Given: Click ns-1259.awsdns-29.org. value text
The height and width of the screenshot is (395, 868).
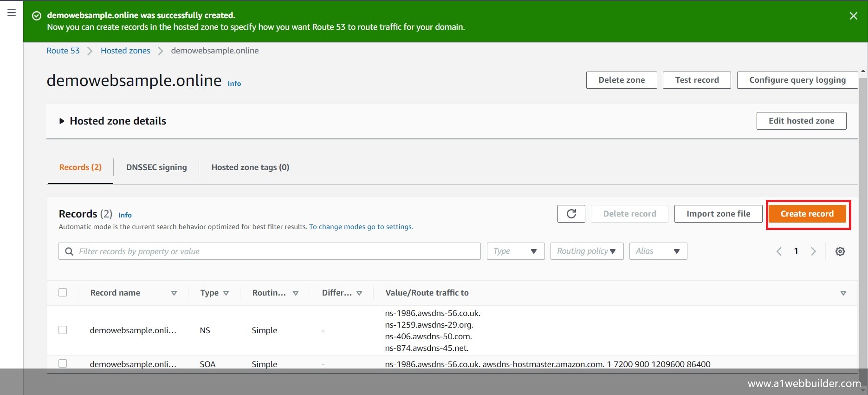Looking at the screenshot, I should click(429, 325).
